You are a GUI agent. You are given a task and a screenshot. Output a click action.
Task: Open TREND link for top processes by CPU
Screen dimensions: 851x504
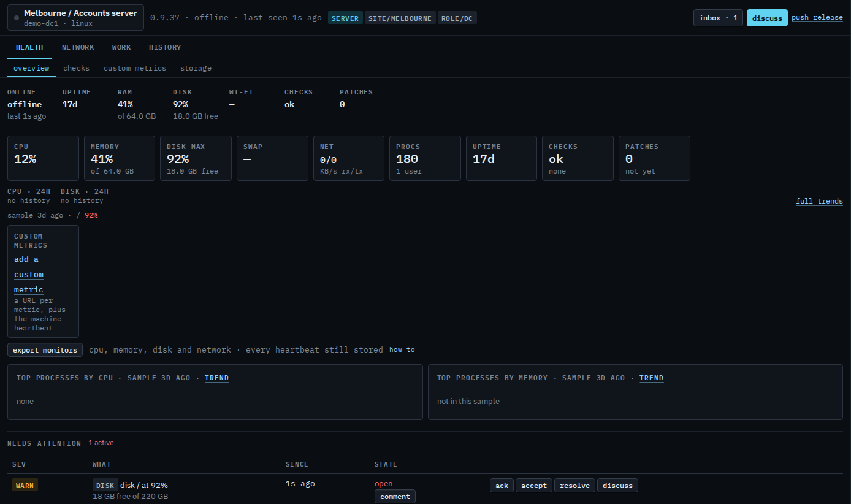click(216, 378)
